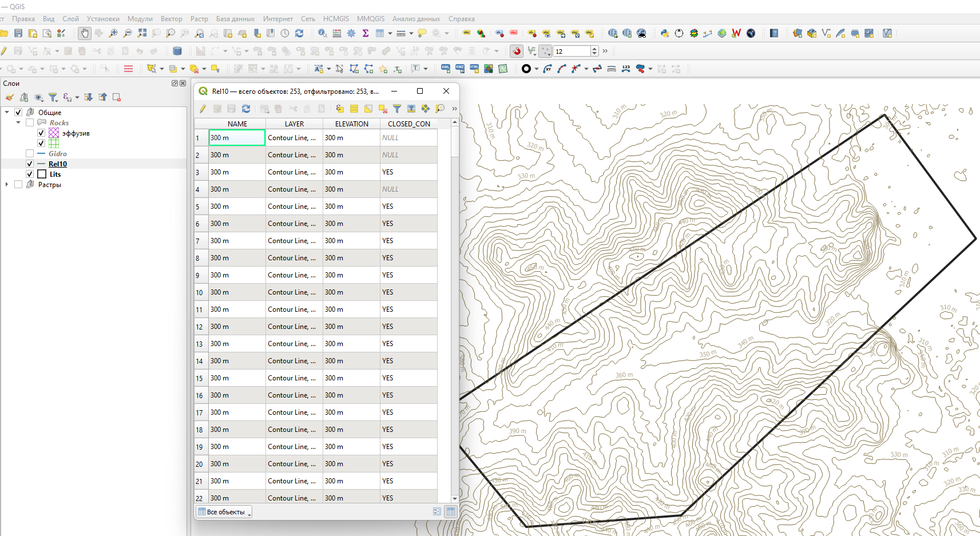Viewport: 980px width, 536px height.
Task: Activate the Identify Features tool
Action: click(323, 33)
